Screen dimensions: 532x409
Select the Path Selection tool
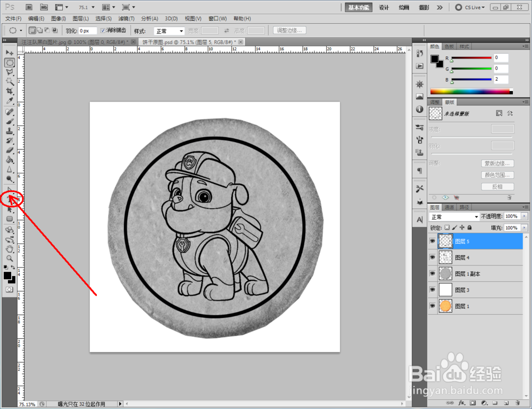10,209
